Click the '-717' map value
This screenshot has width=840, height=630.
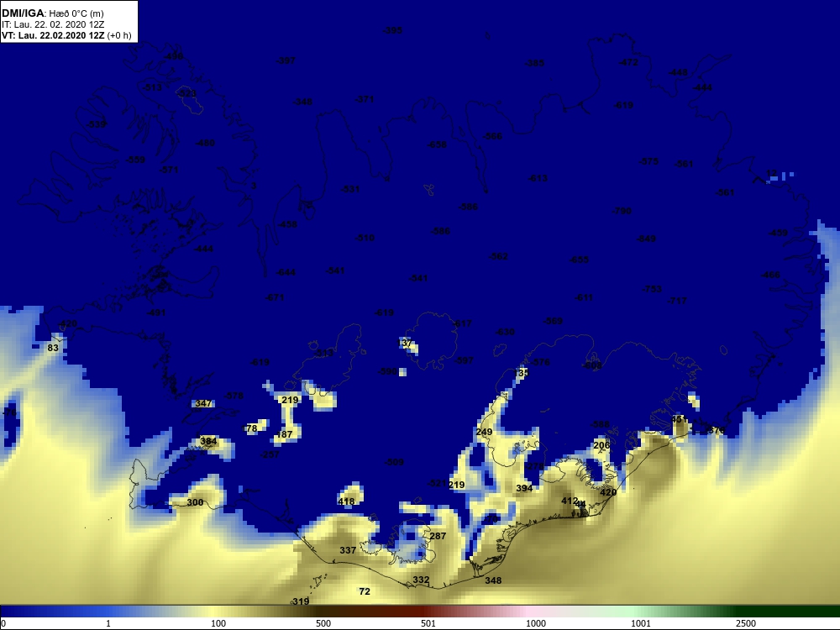coord(676,301)
